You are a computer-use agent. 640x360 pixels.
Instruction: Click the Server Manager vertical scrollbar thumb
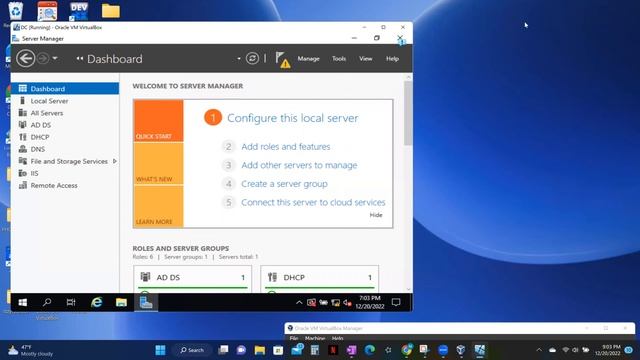408,113
